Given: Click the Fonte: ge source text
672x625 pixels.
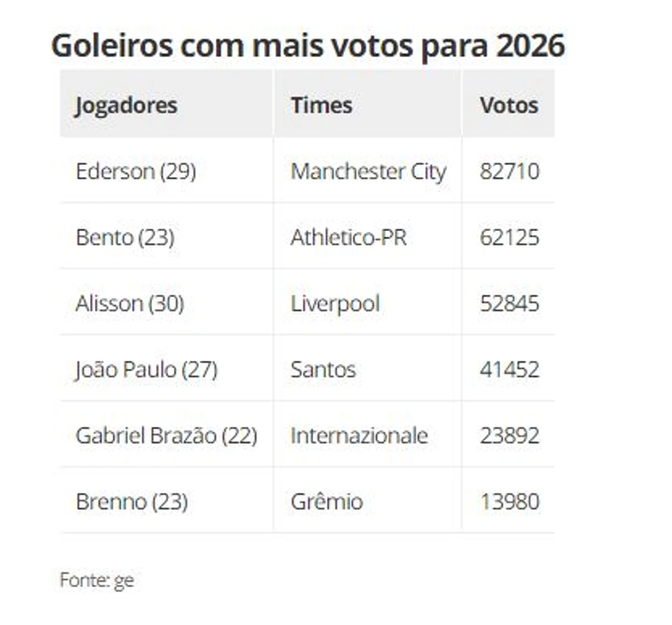Looking at the screenshot, I should (97, 580).
